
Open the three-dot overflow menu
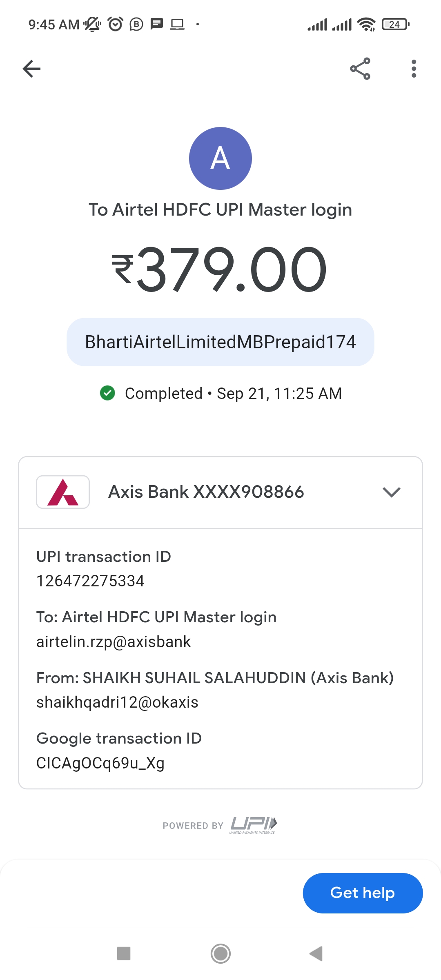pyautogui.click(x=414, y=69)
